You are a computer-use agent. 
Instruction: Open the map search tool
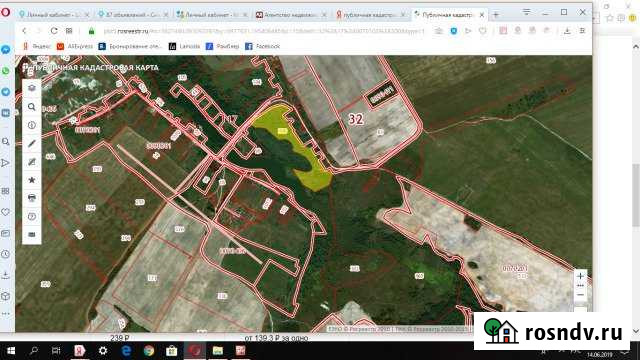pos(31,107)
